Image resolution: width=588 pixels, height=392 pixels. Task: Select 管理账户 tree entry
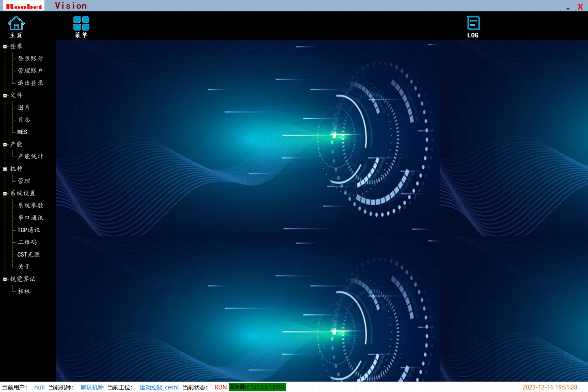30,71
